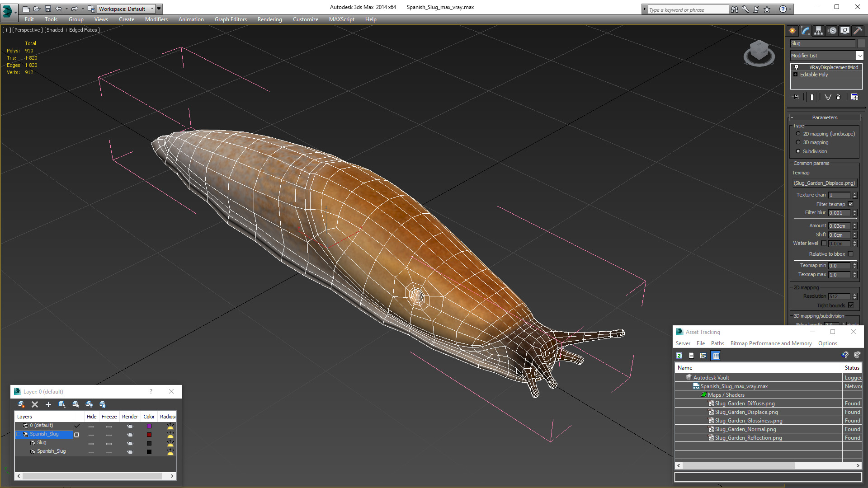Click the Perspective viewport label

coord(27,30)
